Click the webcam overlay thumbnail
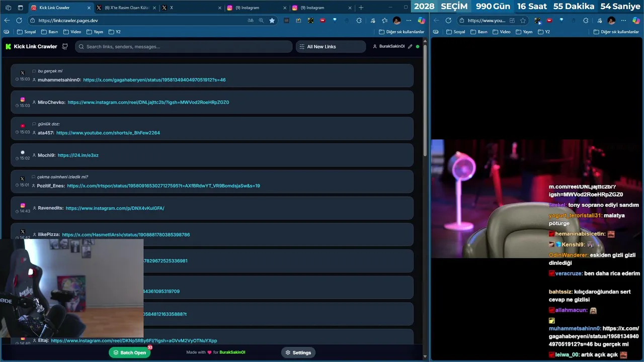Viewport: 644px width, 362px height. 71,289
